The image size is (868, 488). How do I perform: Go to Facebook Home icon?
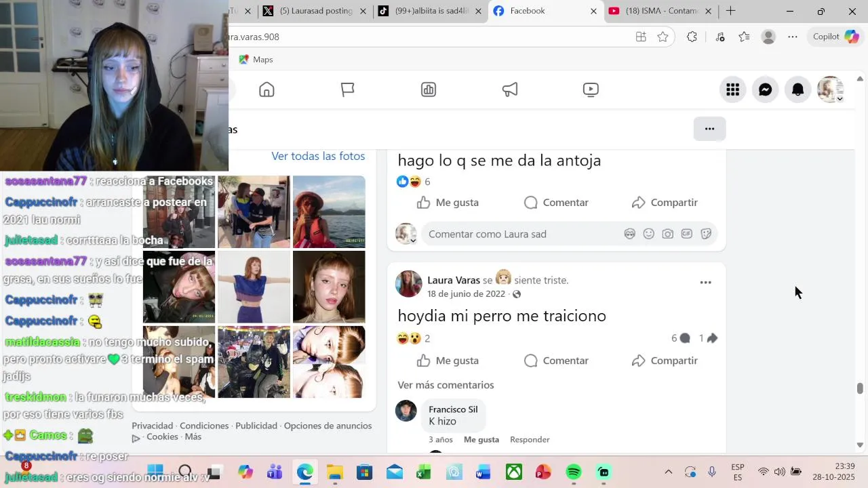click(x=267, y=89)
